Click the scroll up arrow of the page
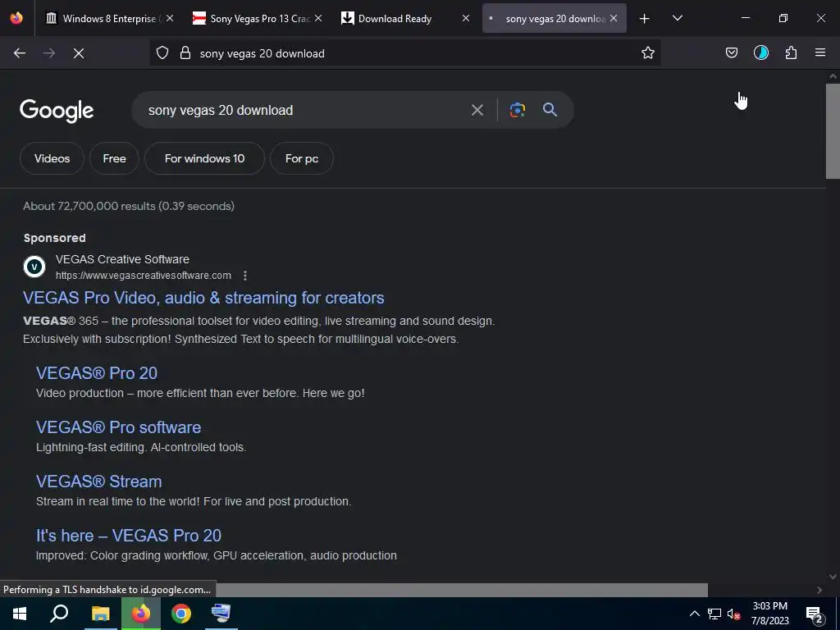Image resolution: width=840 pixels, height=630 pixels. [833, 76]
